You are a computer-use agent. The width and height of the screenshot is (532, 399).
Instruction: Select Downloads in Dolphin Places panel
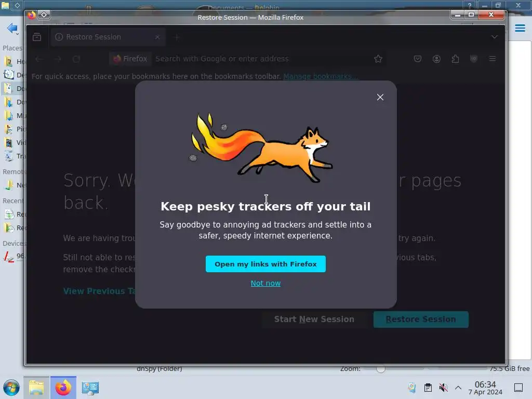click(x=13, y=102)
